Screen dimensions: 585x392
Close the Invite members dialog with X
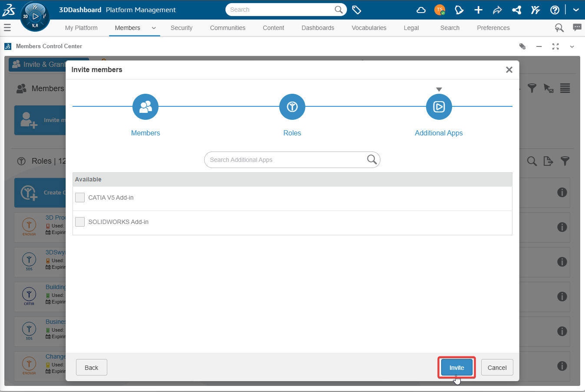509,70
